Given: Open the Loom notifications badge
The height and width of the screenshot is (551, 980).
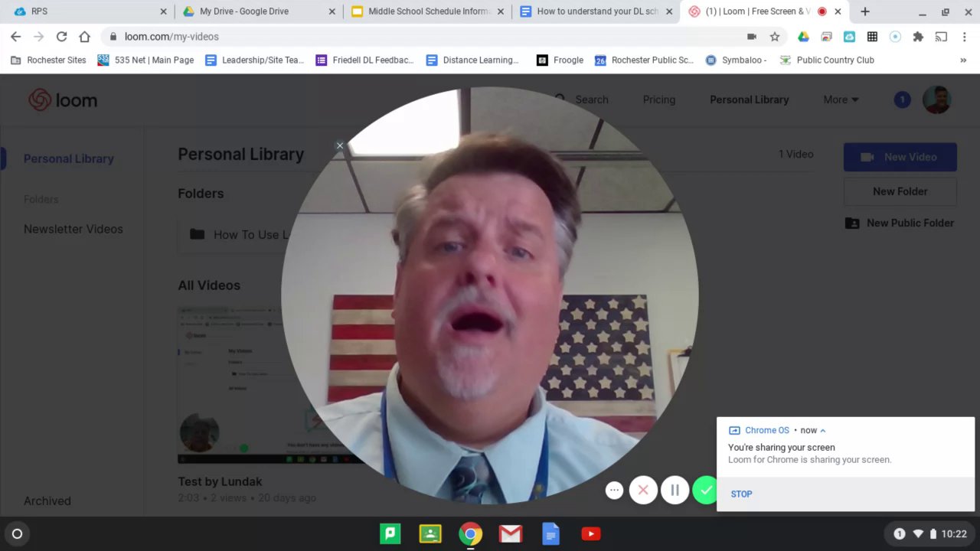Looking at the screenshot, I should (x=903, y=99).
